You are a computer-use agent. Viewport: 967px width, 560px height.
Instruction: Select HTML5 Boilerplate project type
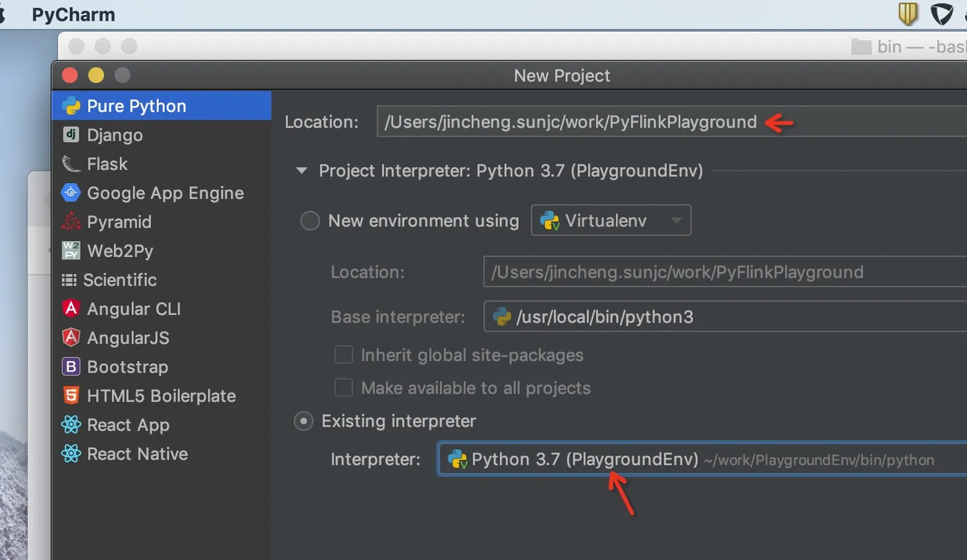(162, 396)
